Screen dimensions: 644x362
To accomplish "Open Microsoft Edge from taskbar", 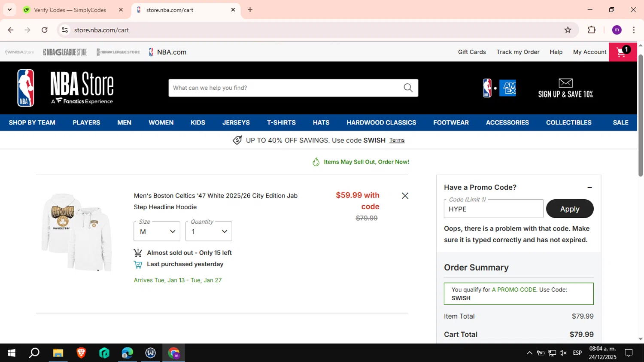I will pos(128,353).
